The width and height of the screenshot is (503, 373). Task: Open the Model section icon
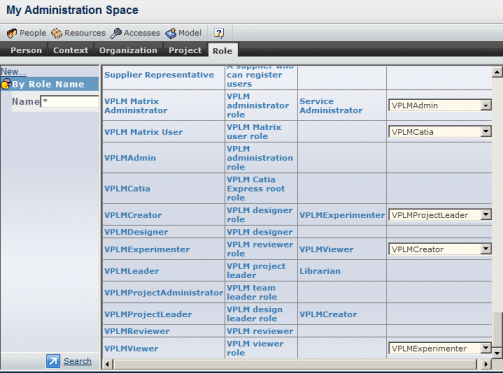tap(171, 33)
